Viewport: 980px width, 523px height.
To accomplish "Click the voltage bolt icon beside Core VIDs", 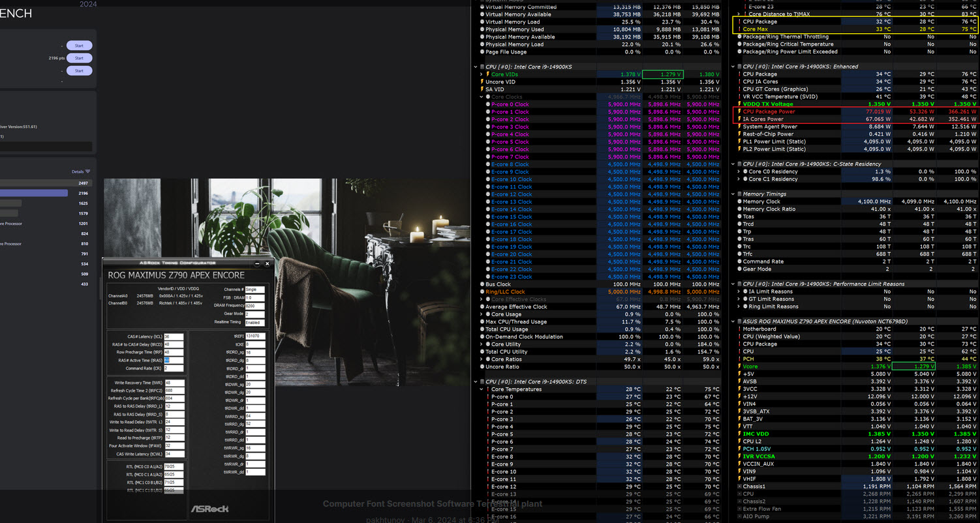I will (x=488, y=74).
